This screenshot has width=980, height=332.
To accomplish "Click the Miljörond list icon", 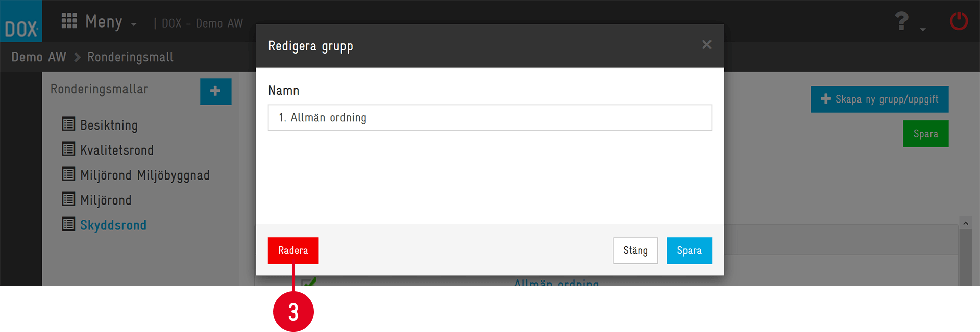I will (68, 199).
